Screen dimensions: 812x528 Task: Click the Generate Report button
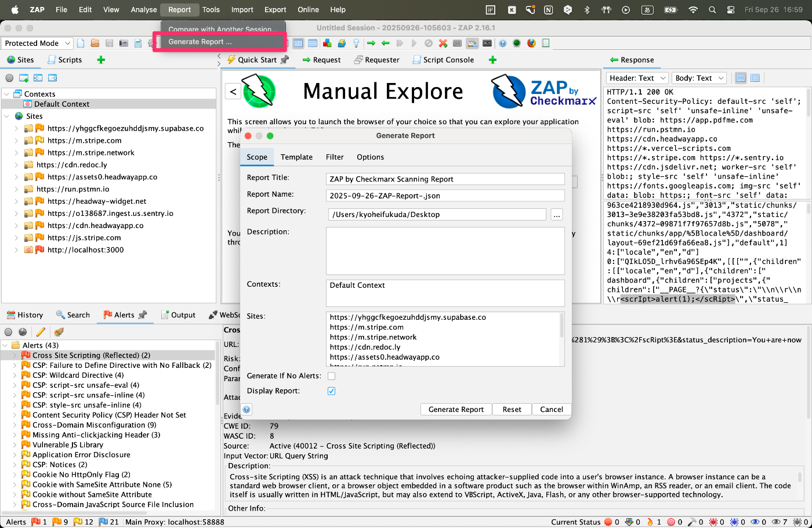(456, 410)
